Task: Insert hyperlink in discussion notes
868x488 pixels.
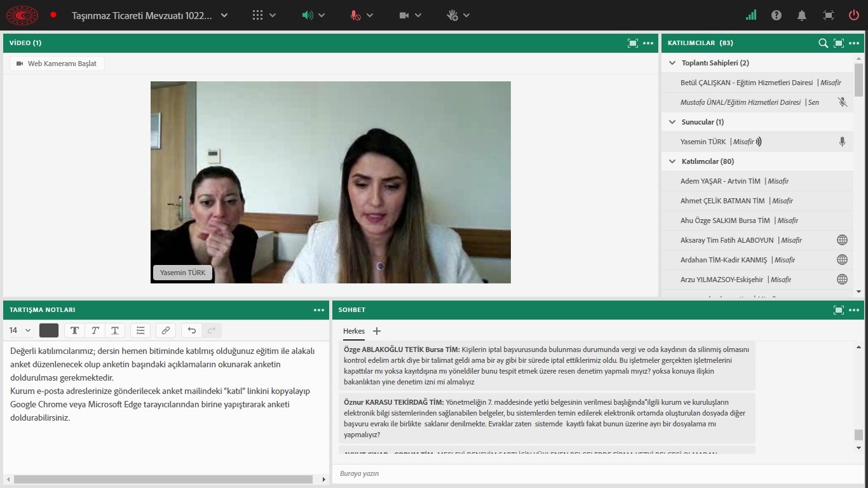Action: (165, 330)
